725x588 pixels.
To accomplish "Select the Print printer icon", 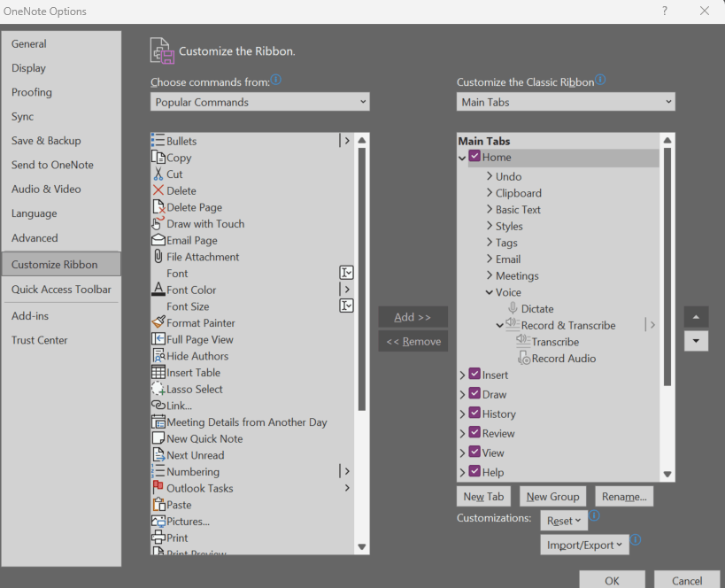I will 158,538.
